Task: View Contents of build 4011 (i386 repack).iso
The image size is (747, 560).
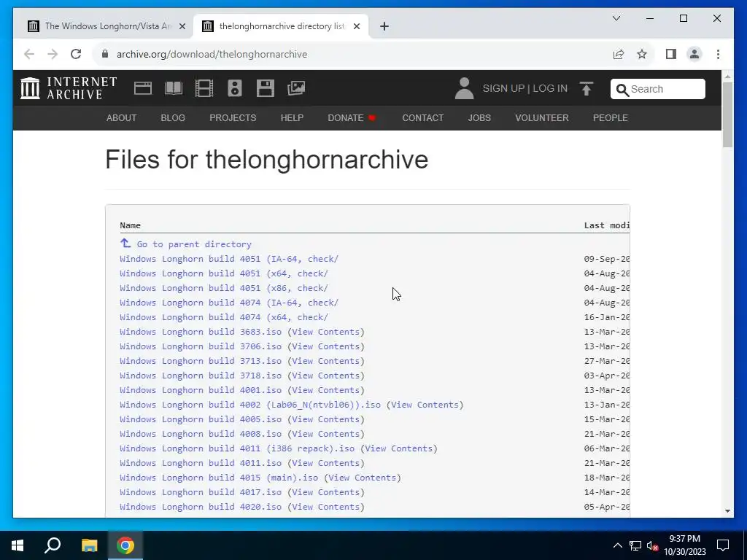Action: point(399,448)
